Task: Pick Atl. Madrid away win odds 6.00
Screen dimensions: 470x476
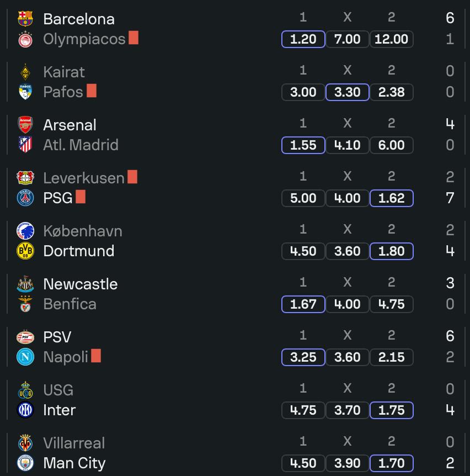Action: click(391, 145)
